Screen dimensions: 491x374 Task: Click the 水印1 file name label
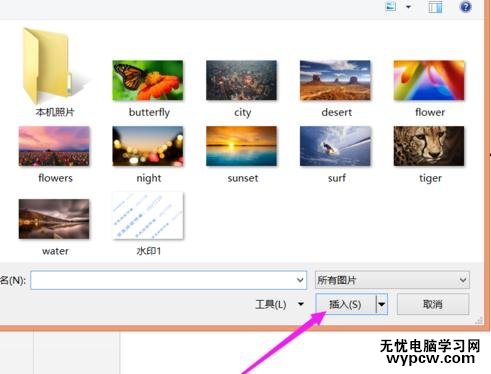pyautogui.click(x=149, y=251)
